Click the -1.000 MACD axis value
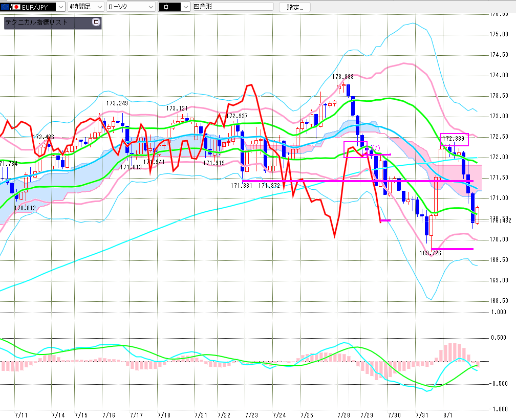Screen dimensions: 516x420 498,409
